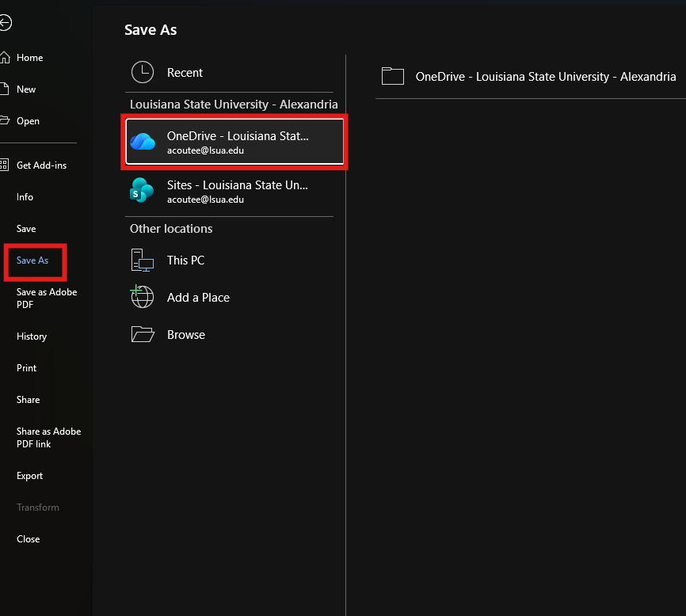Click the Open folder icon in sidebar

coord(5,120)
